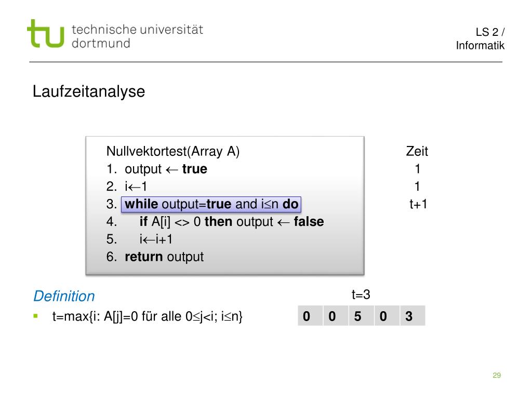
Task: Click the if A[i] <> 0 line
Action: pyautogui.click(x=215, y=222)
